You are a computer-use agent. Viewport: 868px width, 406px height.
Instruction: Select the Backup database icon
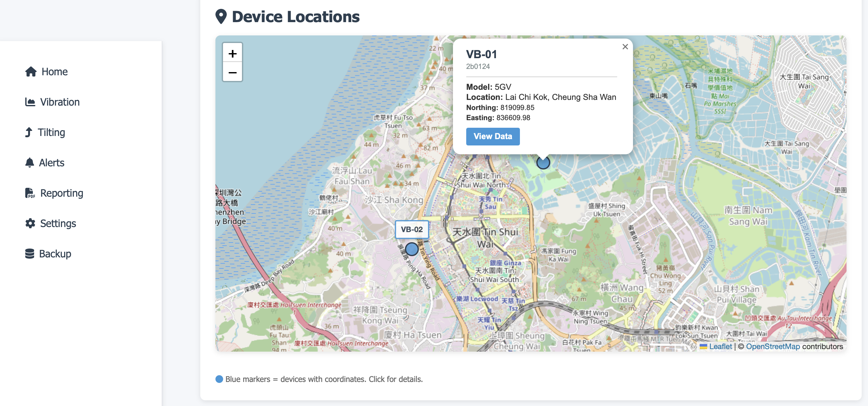pyautogui.click(x=30, y=253)
